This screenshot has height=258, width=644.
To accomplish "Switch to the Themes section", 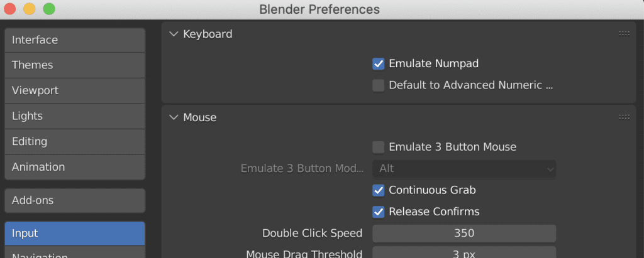I will click(x=75, y=65).
